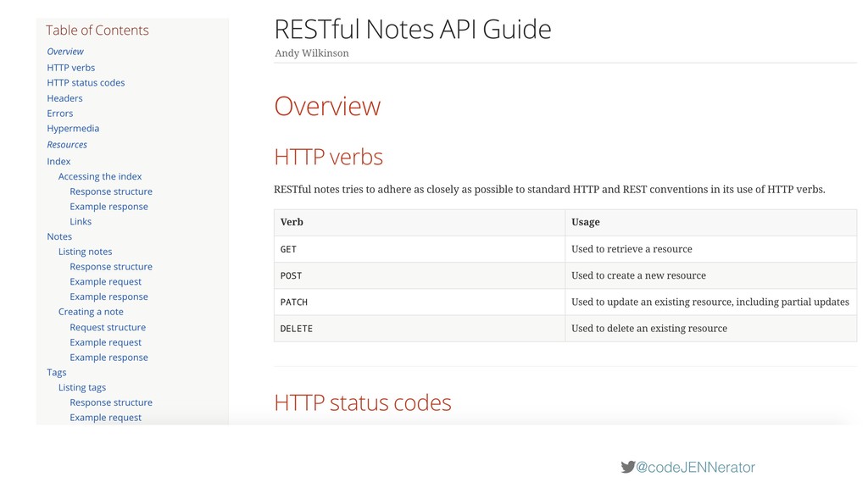Click the Twitter bird icon beside @codeJENNerator
This screenshot has height=488, width=868.
tap(627, 467)
